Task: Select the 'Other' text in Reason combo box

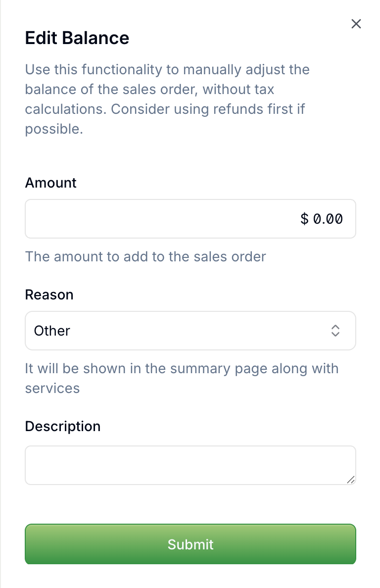Action: click(x=52, y=331)
